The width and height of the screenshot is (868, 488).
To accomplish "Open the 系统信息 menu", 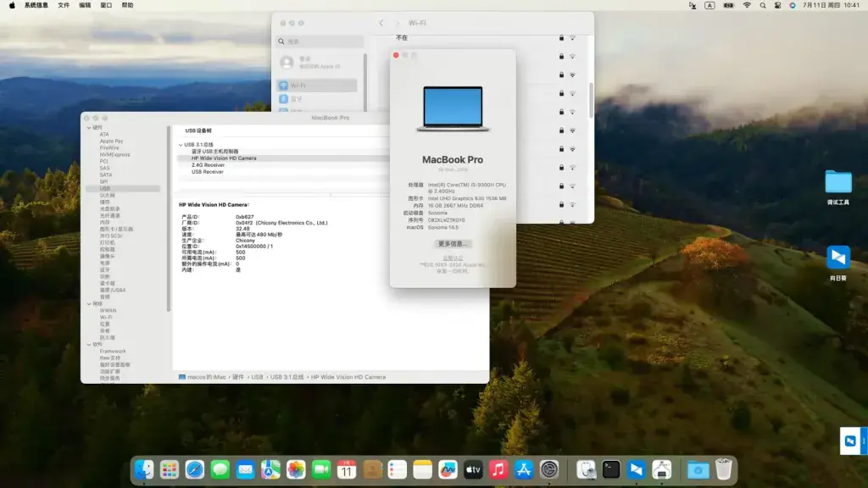I will coord(36,5).
